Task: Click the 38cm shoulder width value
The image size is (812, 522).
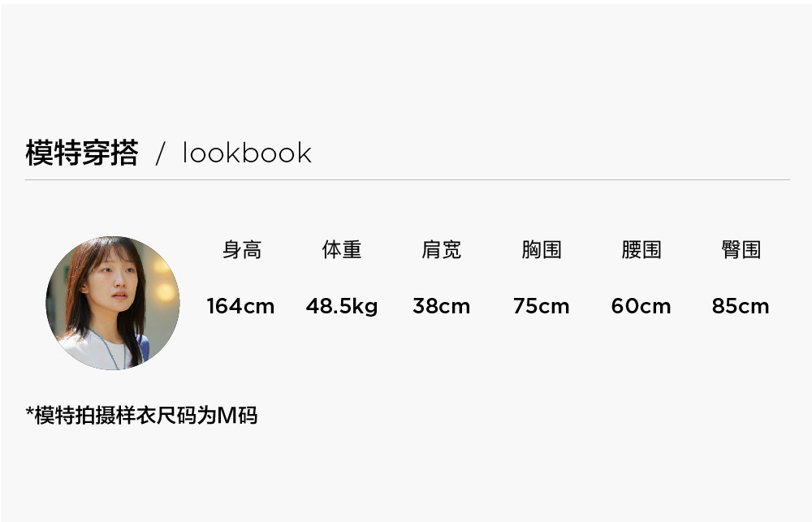Action: point(441,306)
